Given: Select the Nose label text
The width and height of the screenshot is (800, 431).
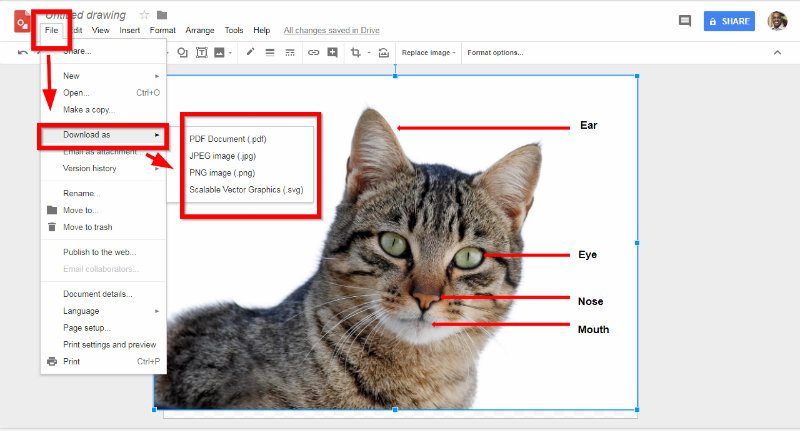Looking at the screenshot, I should tap(590, 301).
